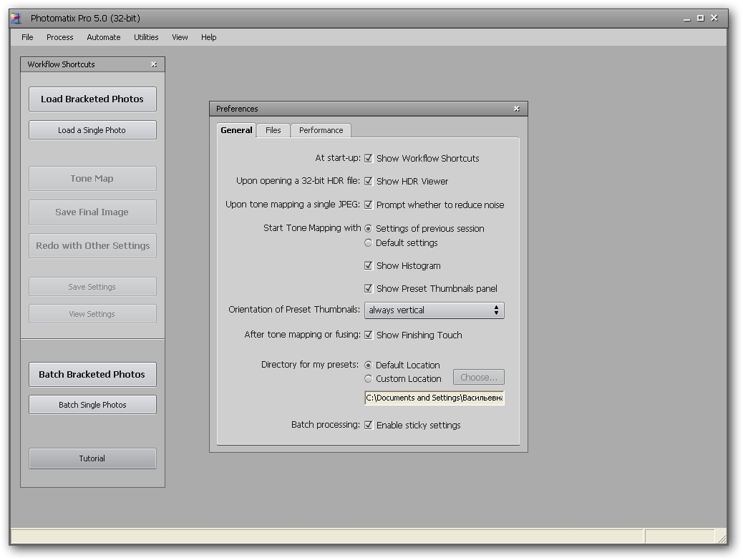The image size is (743, 560).
Task: Click Batch Bracketed Photos button
Action: (92, 375)
